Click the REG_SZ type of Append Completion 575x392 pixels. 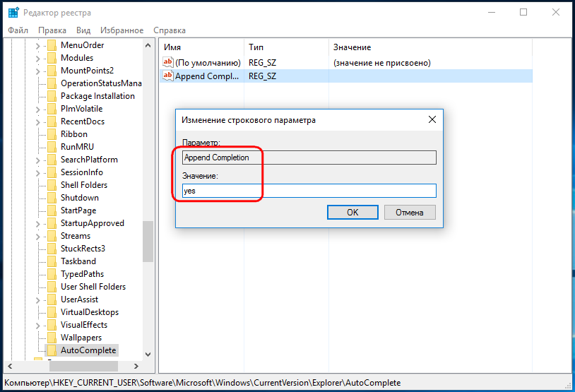coord(262,76)
